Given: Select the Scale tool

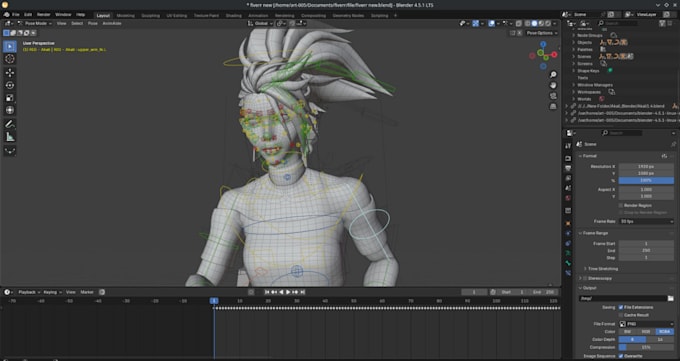Looking at the screenshot, I should (10, 98).
